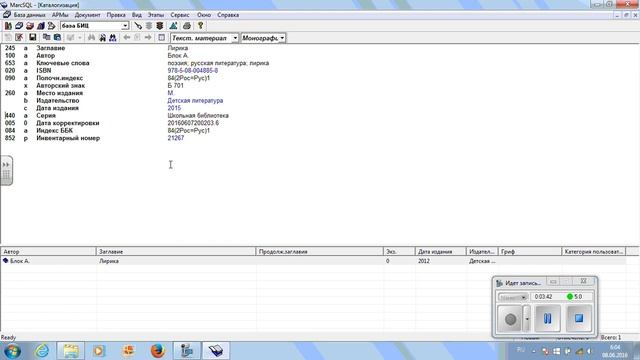
Task: Open Windows Explorer folder from the taskbar
Action: (x=71, y=351)
